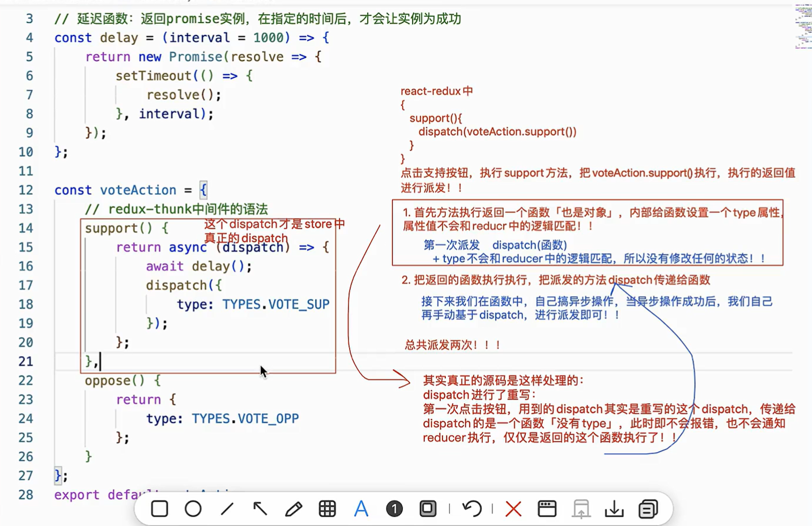The image size is (812, 526).
Task: Save the screenshot with the download icon
Action: (614, 509)
